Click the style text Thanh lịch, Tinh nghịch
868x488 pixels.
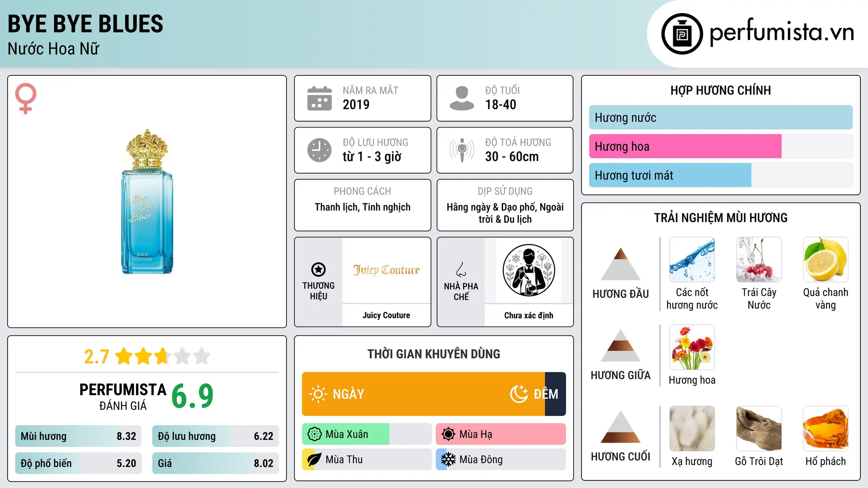pyautogui.click(x=362, y=207)
